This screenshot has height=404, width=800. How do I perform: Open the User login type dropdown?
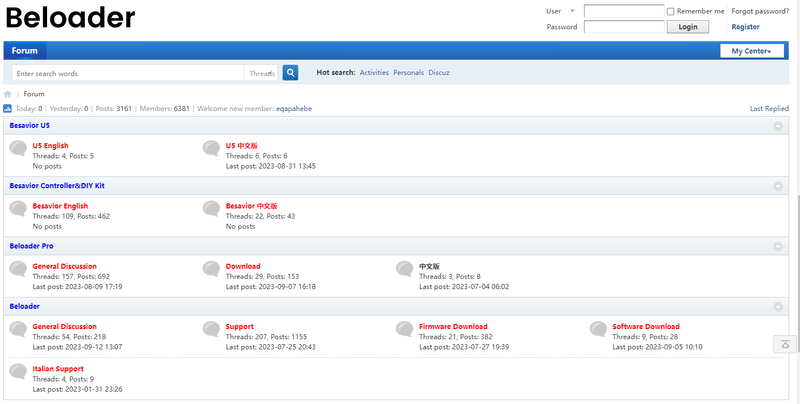[561, 11]
